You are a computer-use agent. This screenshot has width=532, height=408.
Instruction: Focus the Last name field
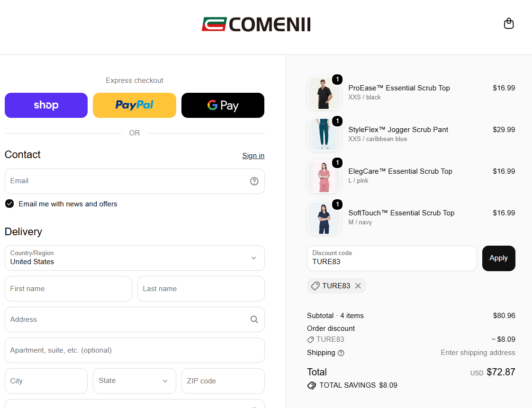[201, 289]
